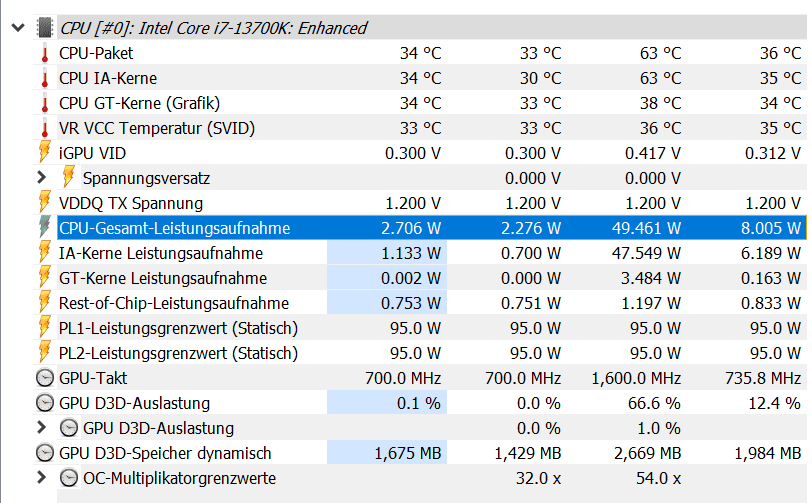Click the 49.461 W maximum power value
The height and width of the screenshot is (503, 812).
coord(646,228)
